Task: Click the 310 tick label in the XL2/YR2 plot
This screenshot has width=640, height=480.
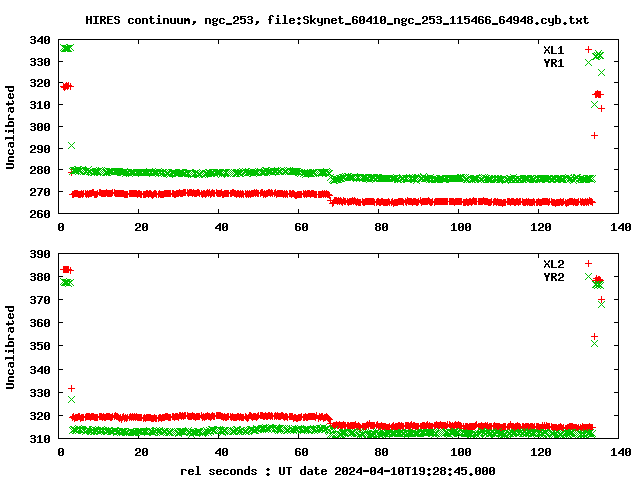Action: point(40,439)
